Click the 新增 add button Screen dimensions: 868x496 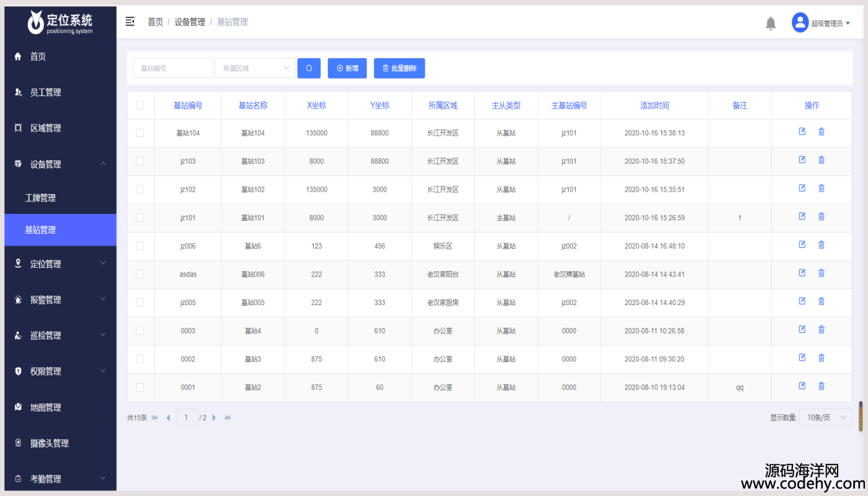347,68
